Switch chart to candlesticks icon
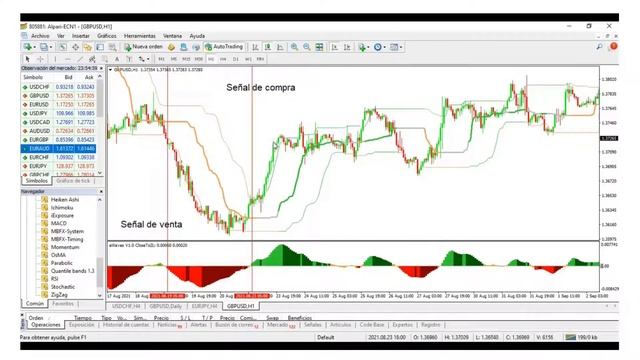Screen dimensions: 640x360 pos(268,47)
